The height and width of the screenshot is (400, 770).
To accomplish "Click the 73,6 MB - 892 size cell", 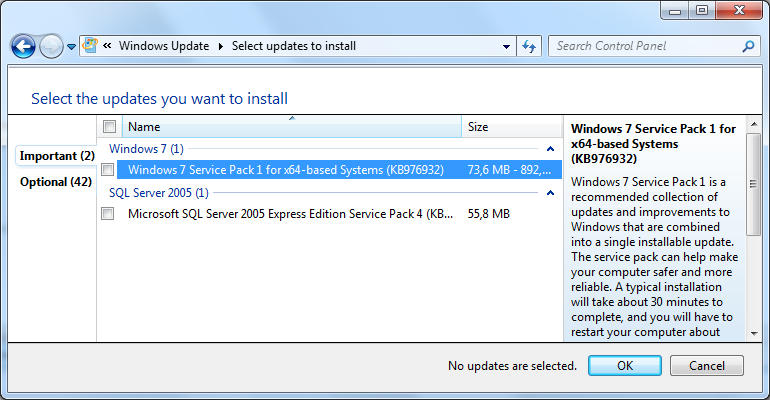I will point(509,170).
